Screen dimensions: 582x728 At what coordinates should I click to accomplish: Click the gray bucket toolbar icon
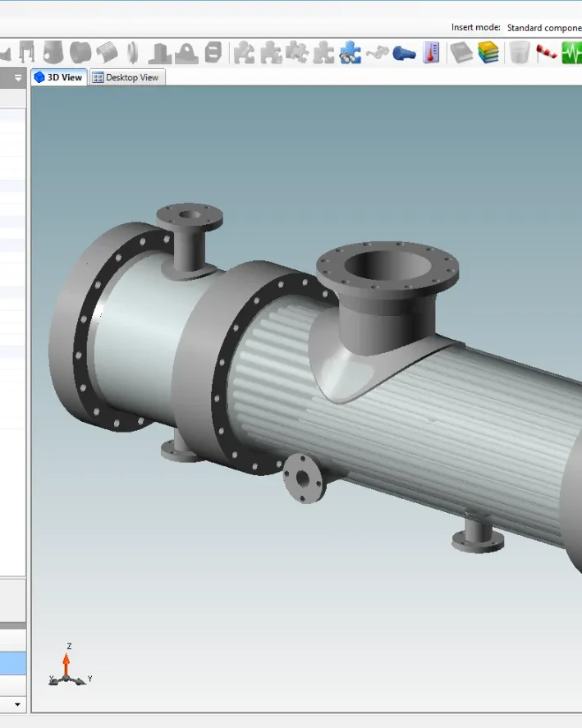pos(519,53)
